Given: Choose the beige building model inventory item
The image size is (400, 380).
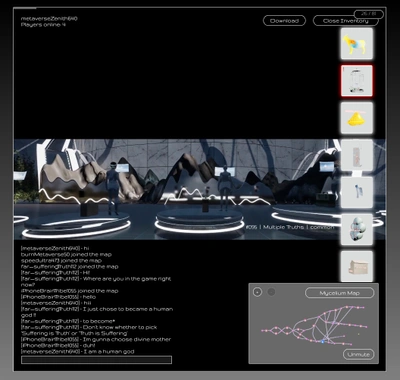Looking at the screenshot, I should click(357, 267).
